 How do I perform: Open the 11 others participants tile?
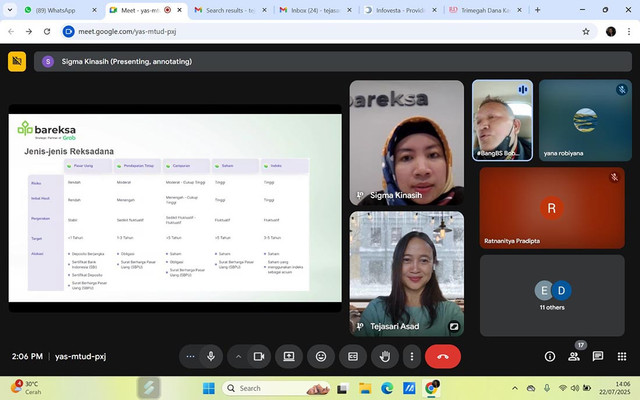pyautogui.click(x=552, y=296)
